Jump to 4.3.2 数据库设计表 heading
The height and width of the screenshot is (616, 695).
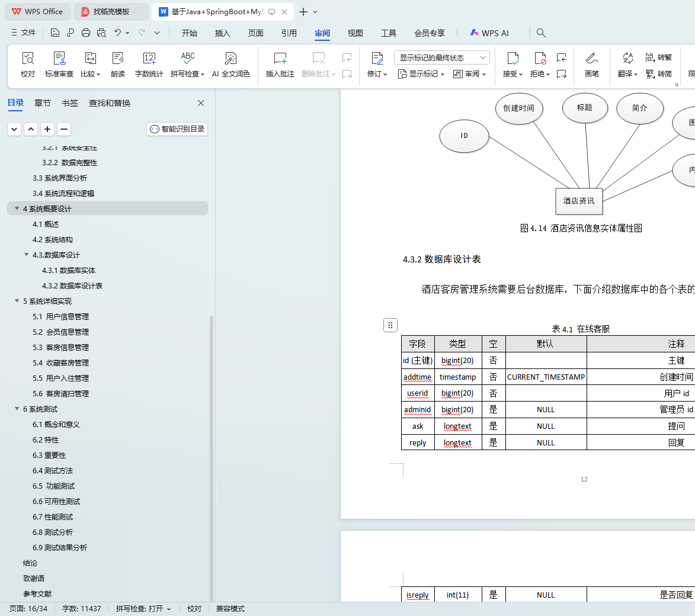click(72, 285)
